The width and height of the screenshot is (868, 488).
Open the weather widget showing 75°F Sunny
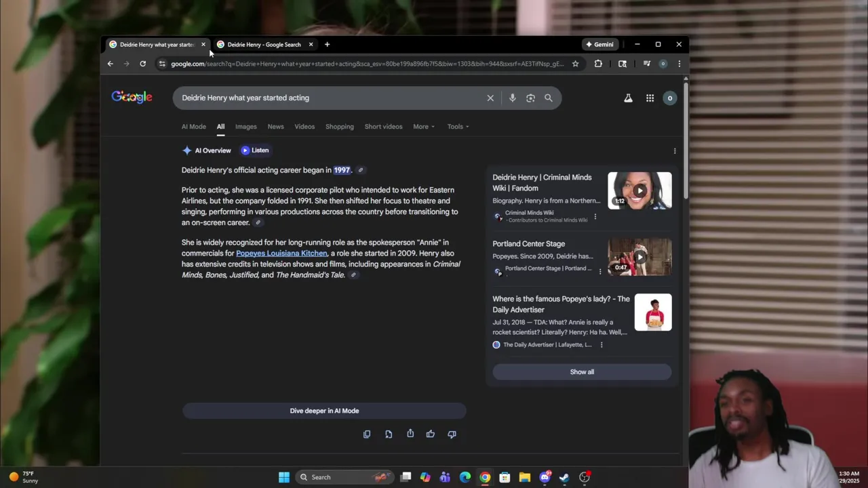tap(24, 477)
